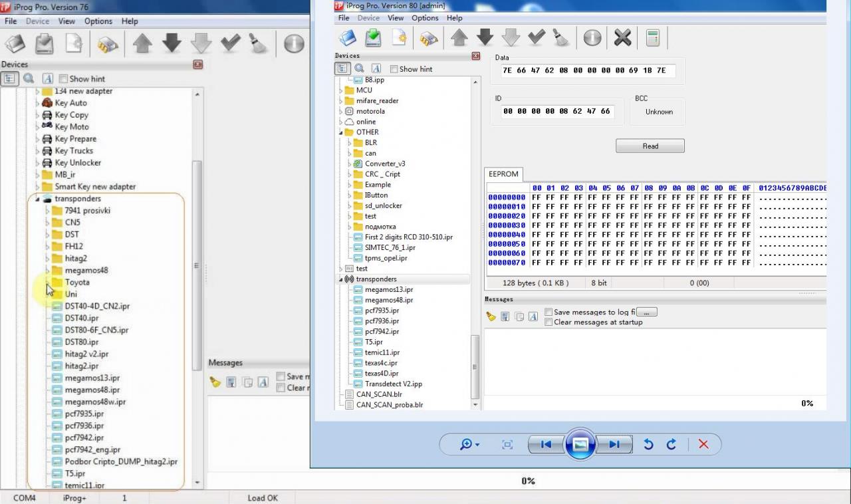Collapse transponders folder in Version 76 tree

(x=37, y=199)
